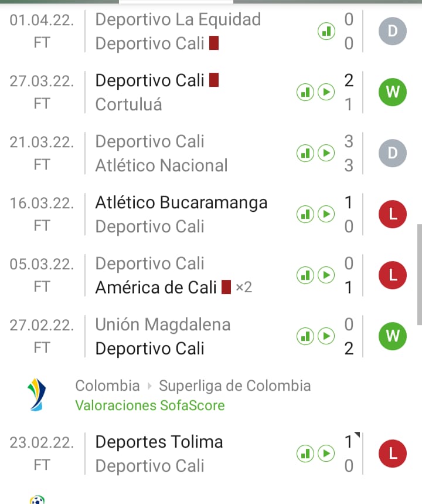This screenshot has width=422, height=504.
Task: Play highlights for América de Cali match
Action: [x=326, y=275]
